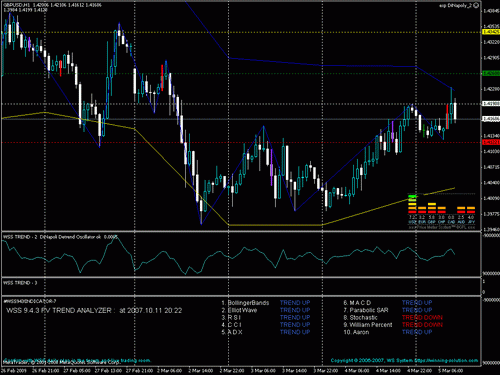Click the green price level label on the price axis
This screenshot has width=500, height=375.
491,73
